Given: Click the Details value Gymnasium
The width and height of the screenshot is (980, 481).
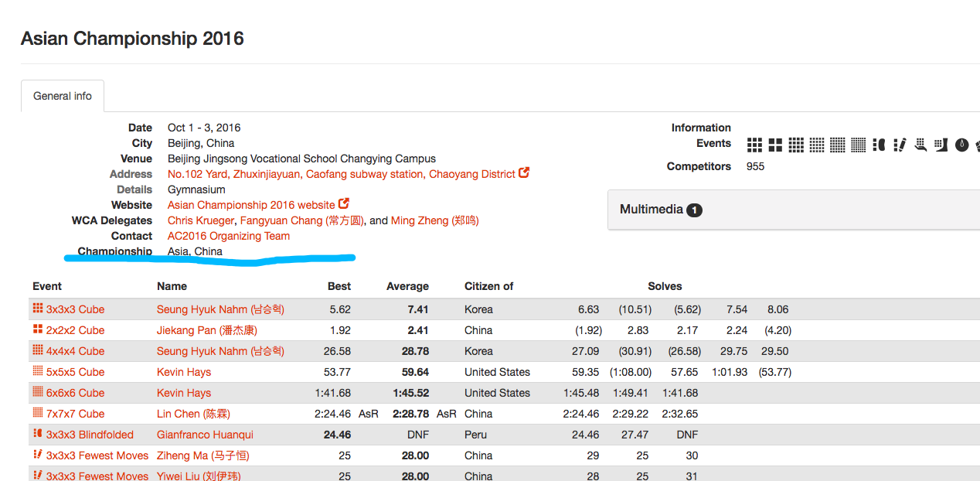Looking at the screenshot, I should [196, 189].
